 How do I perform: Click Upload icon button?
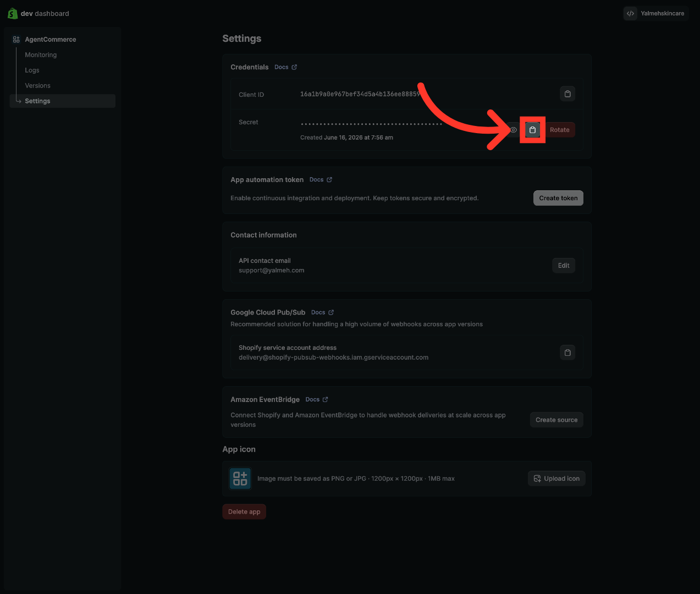pyautogui.click(x=556, y=479)
